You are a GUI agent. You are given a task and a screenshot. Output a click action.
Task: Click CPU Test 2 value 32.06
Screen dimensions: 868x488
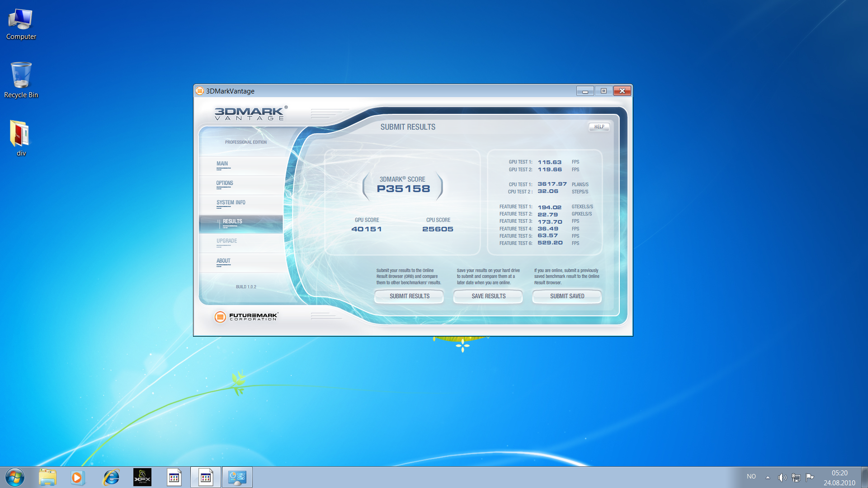click(x=548, y=192)
